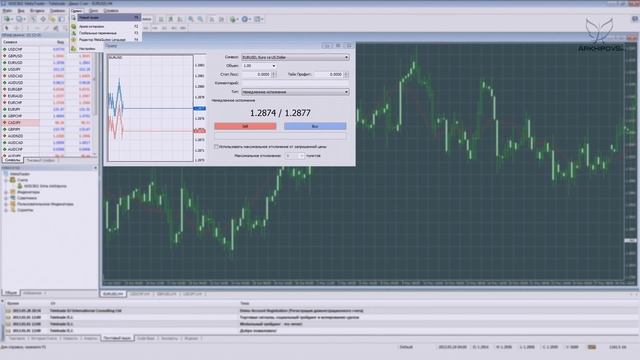
Task: Open the Объем volume dropdown
Action: pos(273,66)
